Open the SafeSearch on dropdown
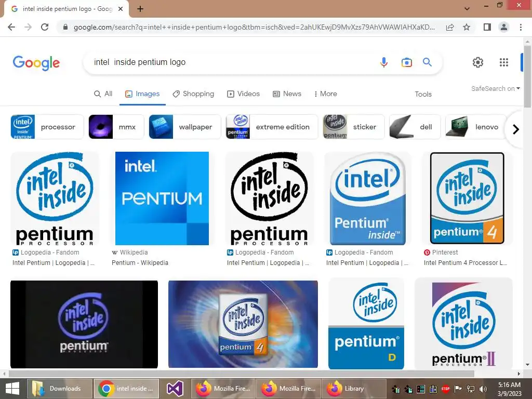The width and height of the screenshot is (532, 399). point(495,88)
